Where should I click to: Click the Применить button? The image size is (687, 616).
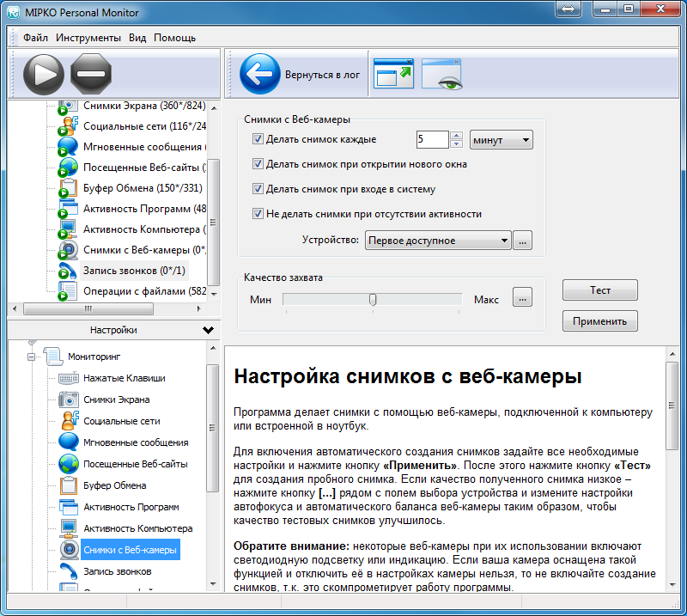click(599, 321)
